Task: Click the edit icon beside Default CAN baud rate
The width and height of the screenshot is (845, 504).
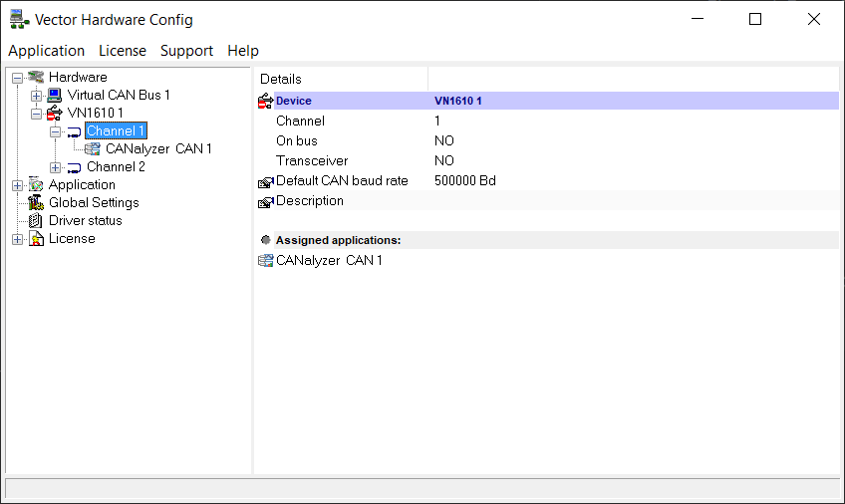Action: tap(266, 182)
